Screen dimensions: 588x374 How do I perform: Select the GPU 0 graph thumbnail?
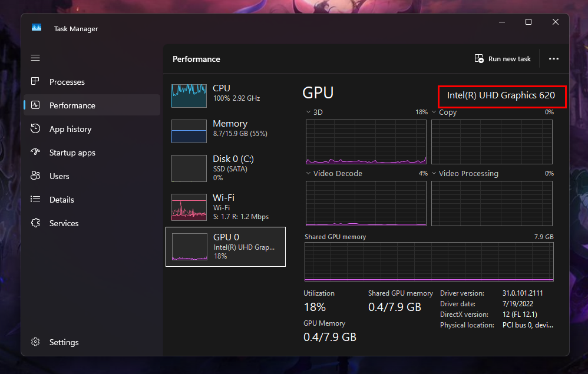189,247
